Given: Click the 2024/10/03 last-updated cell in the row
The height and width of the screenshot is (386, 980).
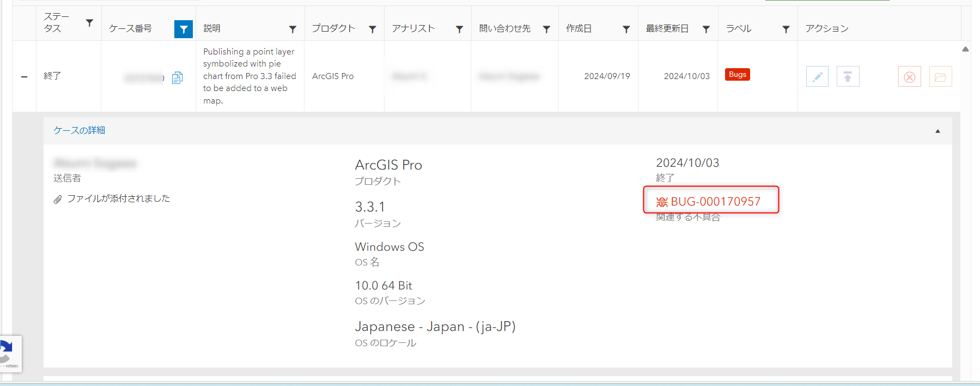Looking at the screenshot, I should tap(686, 76).
